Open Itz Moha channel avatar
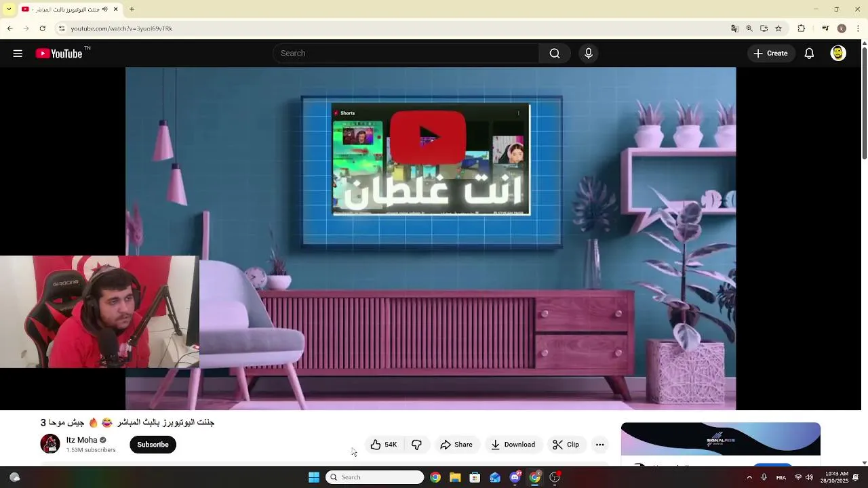 pos(50,444)
